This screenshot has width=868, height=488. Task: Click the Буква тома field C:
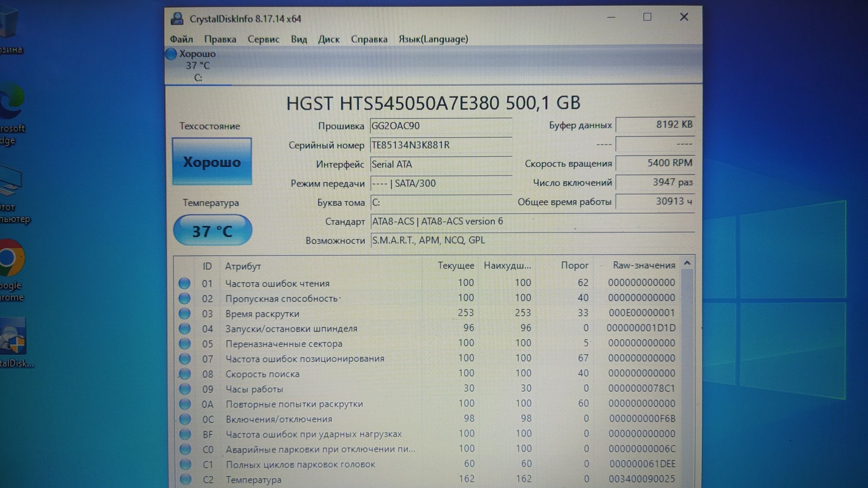pyautogui.click(x=441, y=202)
